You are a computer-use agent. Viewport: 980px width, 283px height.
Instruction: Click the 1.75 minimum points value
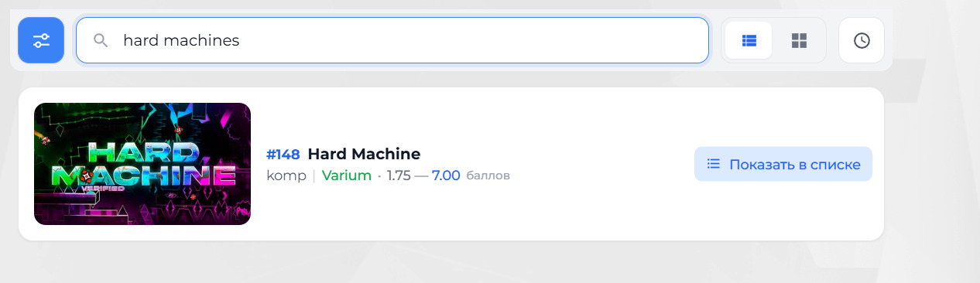click(x=399, y=176)
